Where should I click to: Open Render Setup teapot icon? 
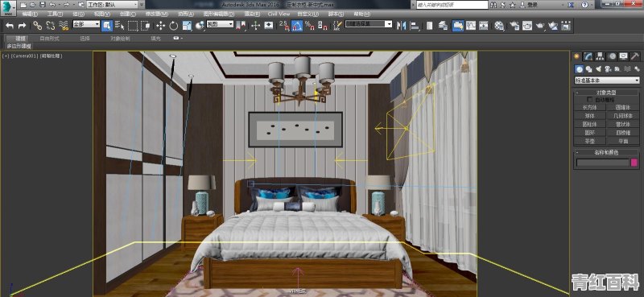coord(514,26)
